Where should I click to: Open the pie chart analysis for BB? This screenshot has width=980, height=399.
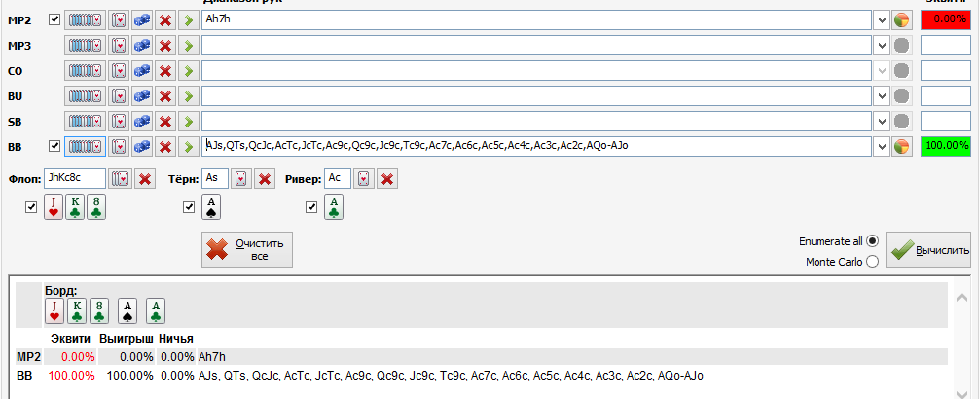coord(901,146)
